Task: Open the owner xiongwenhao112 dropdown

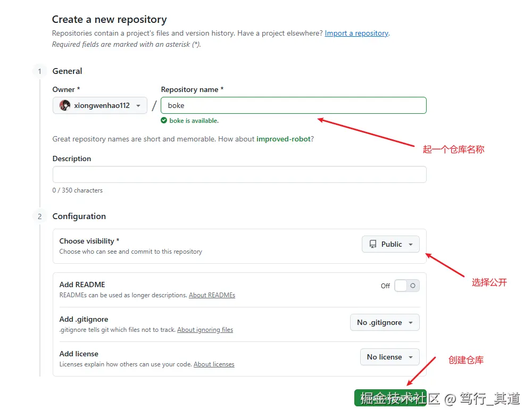Action: point(100,105)
